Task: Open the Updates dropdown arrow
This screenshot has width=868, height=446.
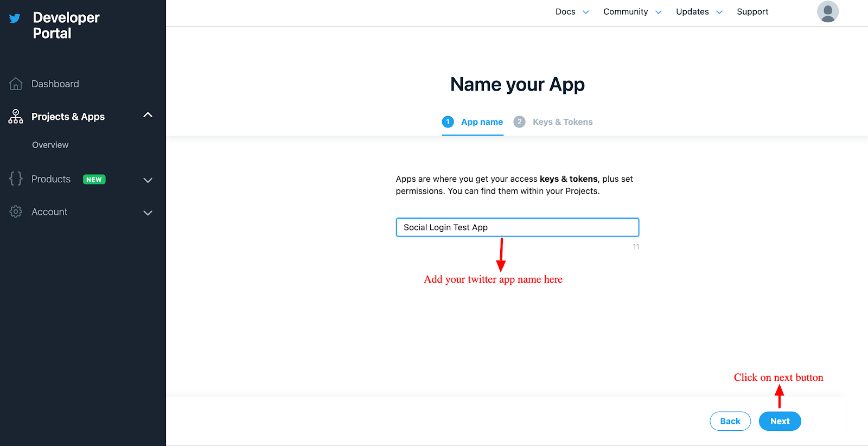Action: click(x=719, y=12)
